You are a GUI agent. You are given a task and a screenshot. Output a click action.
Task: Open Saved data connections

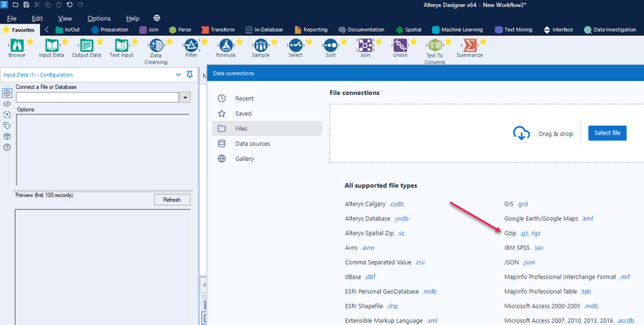pos(267,114)
